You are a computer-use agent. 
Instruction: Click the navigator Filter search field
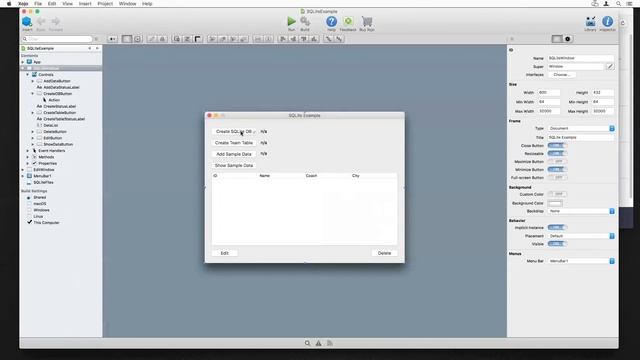pos(58,39)
